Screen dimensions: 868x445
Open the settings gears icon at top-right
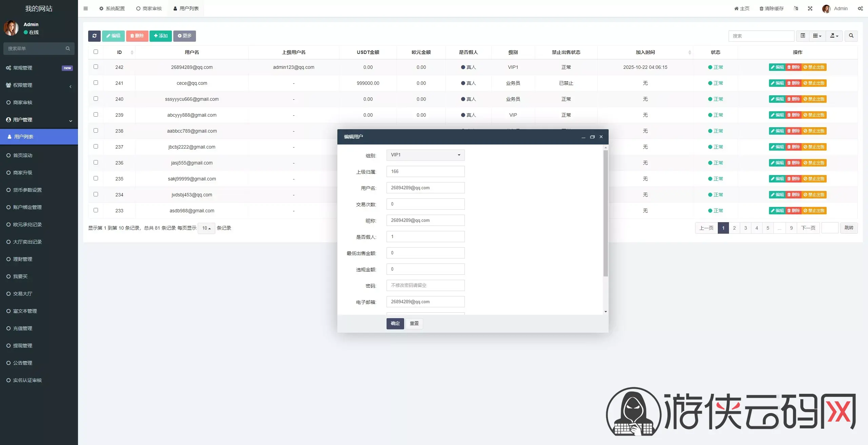[x=860, y=8]
